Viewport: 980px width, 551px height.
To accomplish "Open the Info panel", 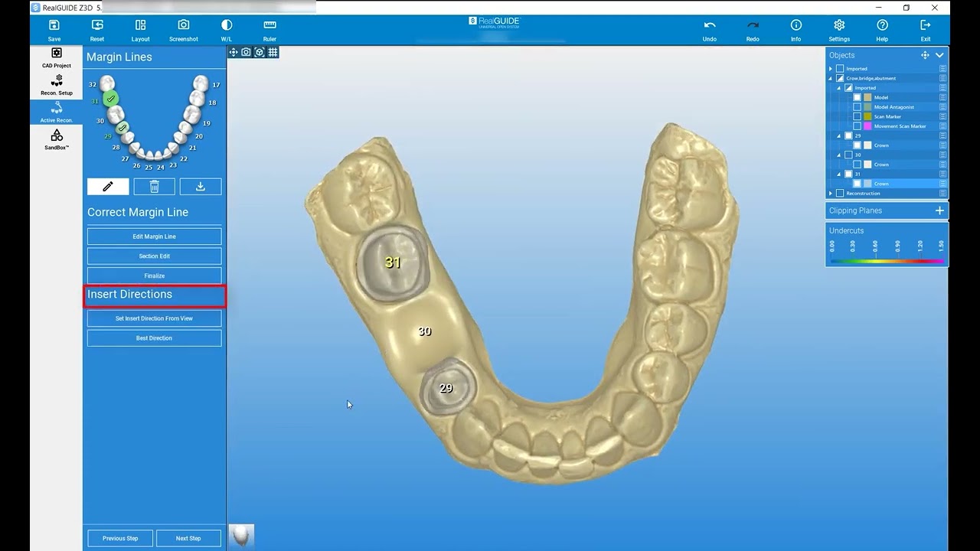I will [796, 25].
